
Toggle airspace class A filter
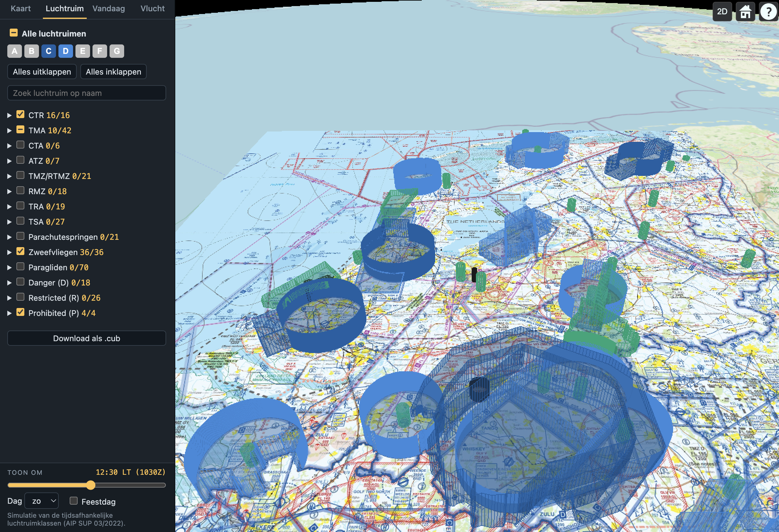(x=14, y=51)
